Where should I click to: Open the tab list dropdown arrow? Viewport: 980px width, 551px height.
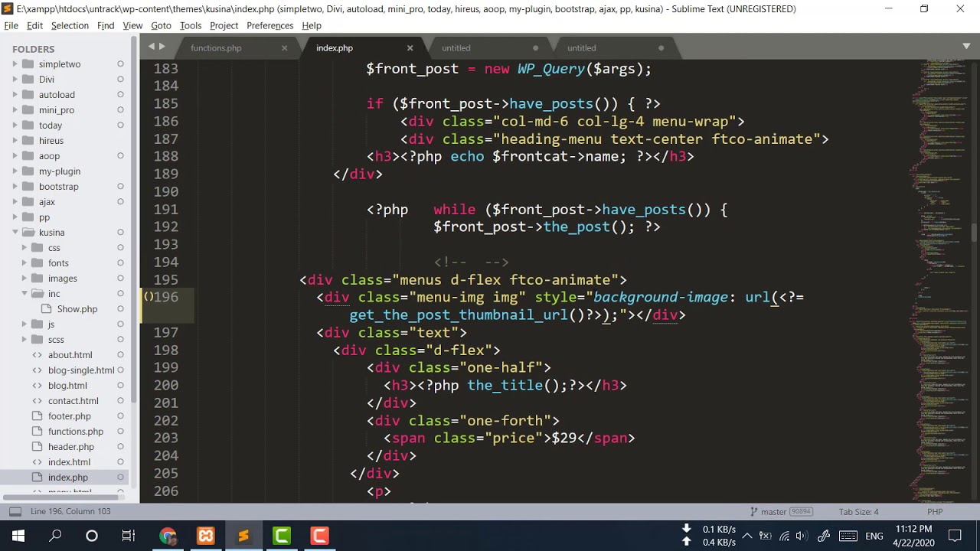(966, 47)
